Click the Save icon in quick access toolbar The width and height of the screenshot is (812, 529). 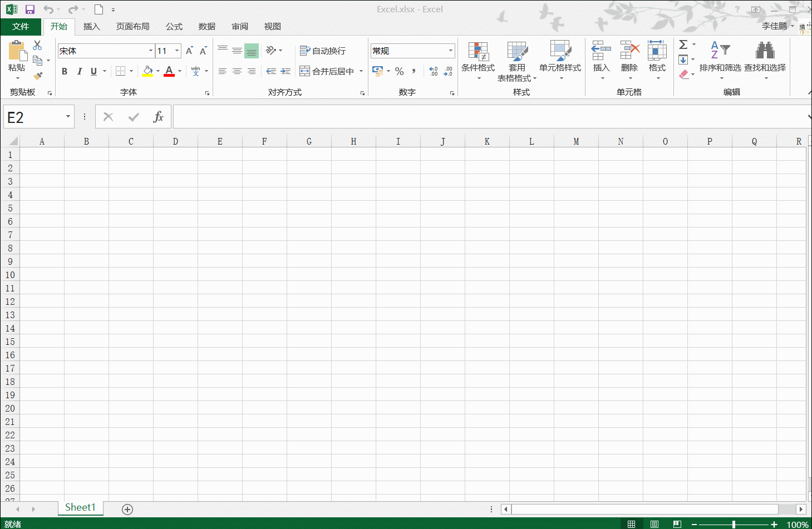click(30, 9)
